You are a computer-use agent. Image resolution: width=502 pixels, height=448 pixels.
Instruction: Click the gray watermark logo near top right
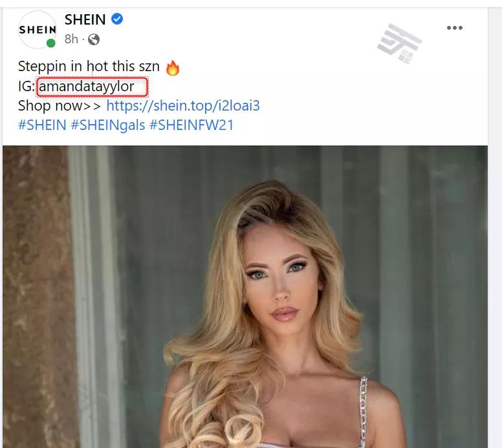click(399, 44)
